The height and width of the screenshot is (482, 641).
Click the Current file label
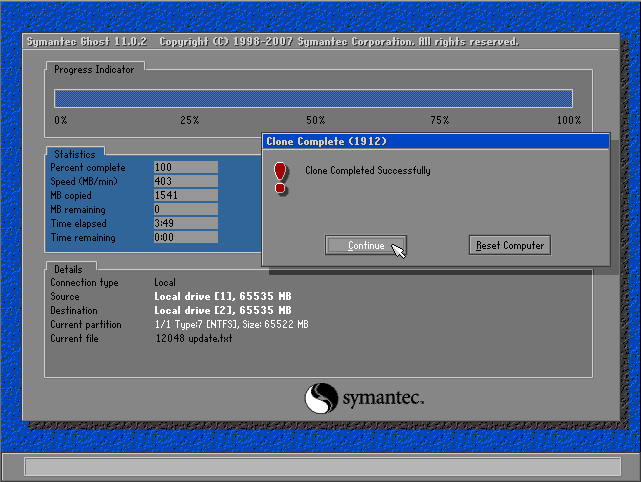coord(74,339)
